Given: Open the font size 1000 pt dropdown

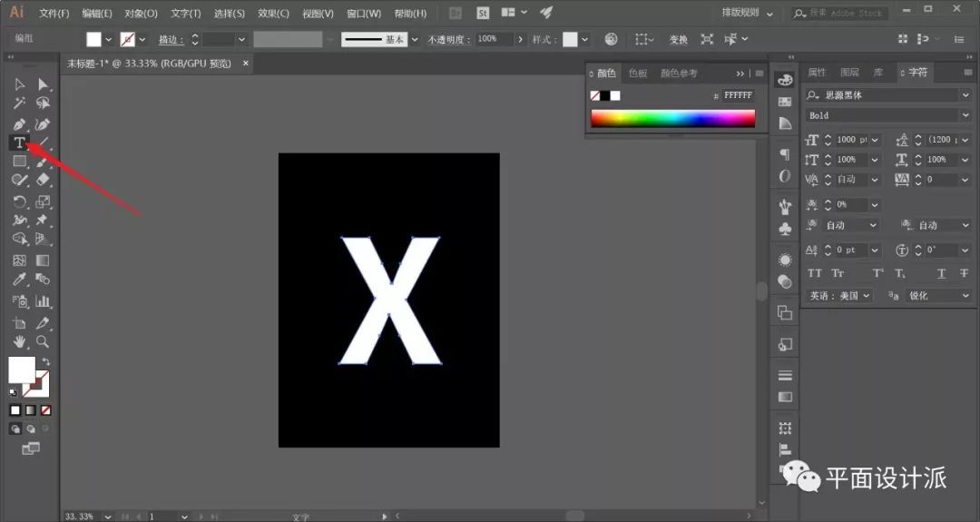Looking at the screenshot, I should 875,140.
